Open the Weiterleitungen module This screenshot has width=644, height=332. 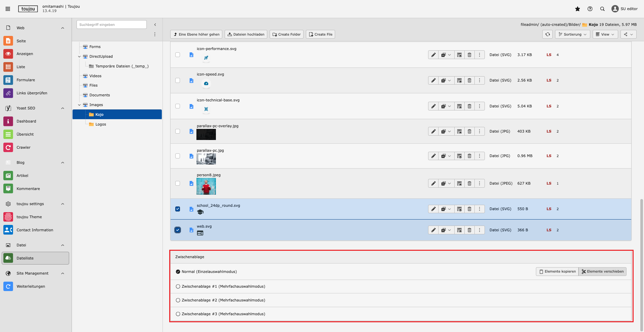(x=31, y=286)
